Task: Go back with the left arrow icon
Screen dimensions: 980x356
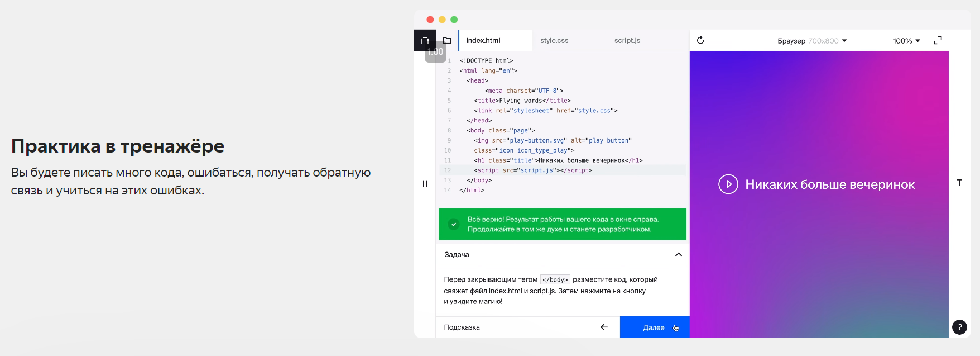Action: (604, 327)
